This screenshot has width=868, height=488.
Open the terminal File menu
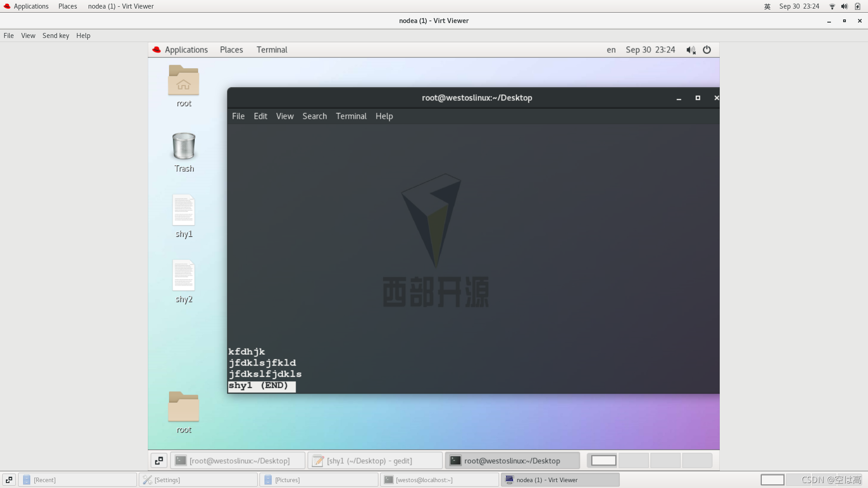238,116
